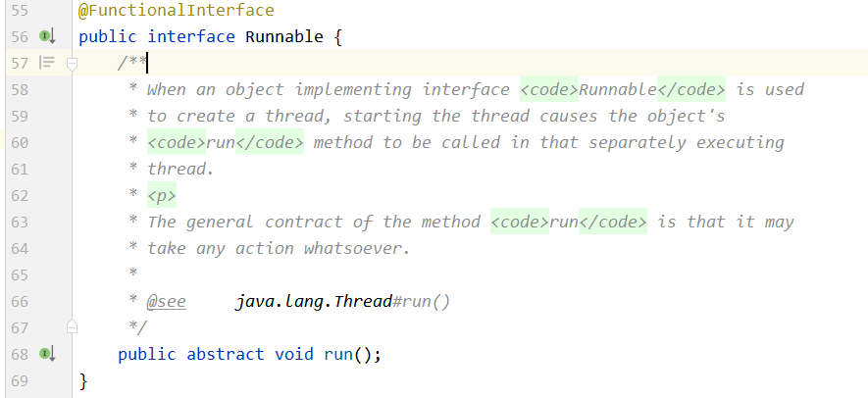Click the 'void' keyword in the method declaration
The height and width of the screenshot is (398, 868).
pos(294,354)
